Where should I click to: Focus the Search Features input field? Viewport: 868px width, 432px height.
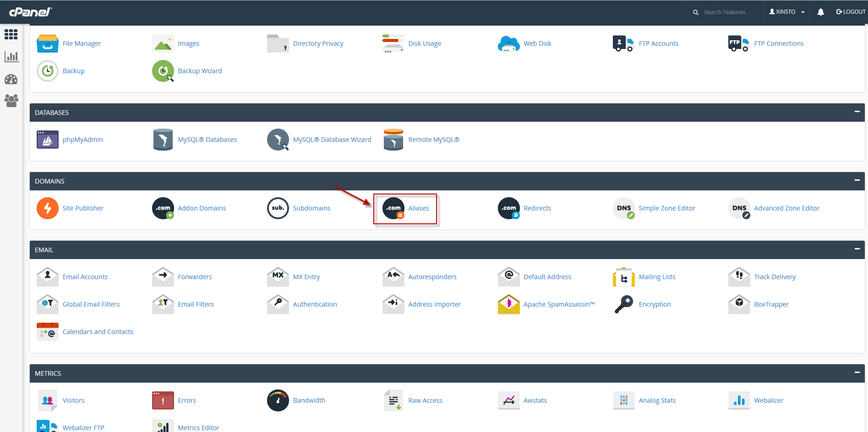pos(728,12)
